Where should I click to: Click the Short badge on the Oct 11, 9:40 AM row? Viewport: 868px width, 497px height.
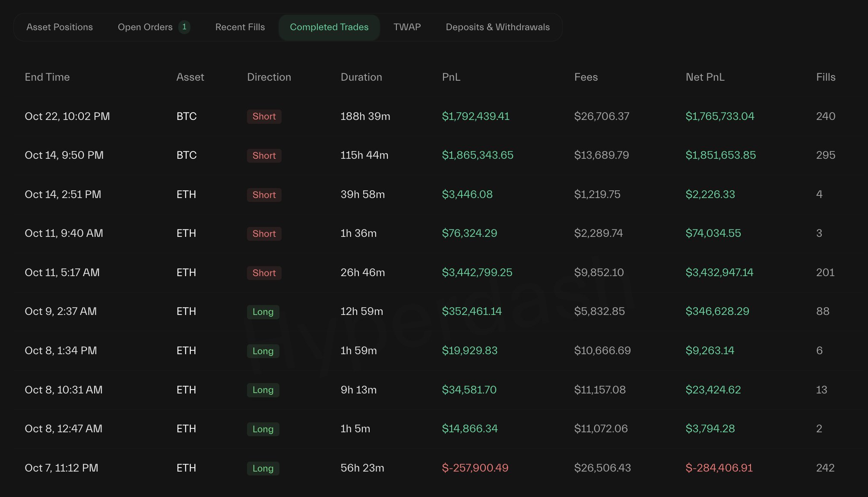coord(264,234)
